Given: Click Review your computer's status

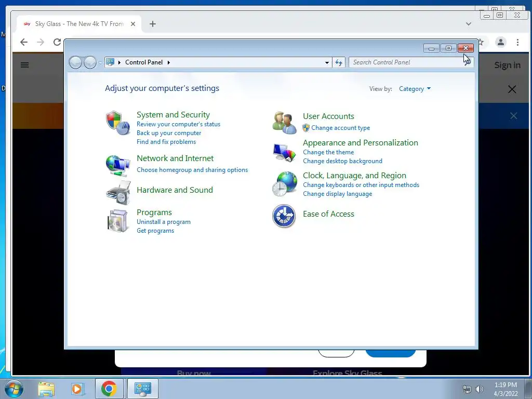Looking at the screenshot, I should tap(179, 124).
